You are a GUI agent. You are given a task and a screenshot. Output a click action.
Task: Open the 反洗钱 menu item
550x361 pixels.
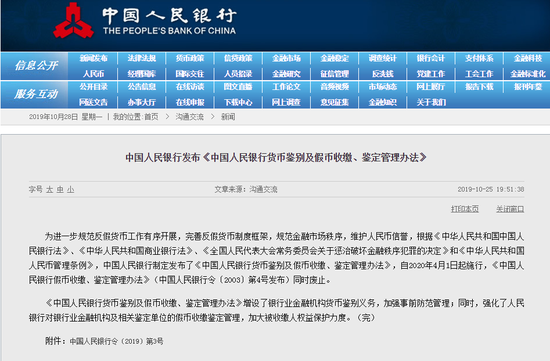[383, 74]
